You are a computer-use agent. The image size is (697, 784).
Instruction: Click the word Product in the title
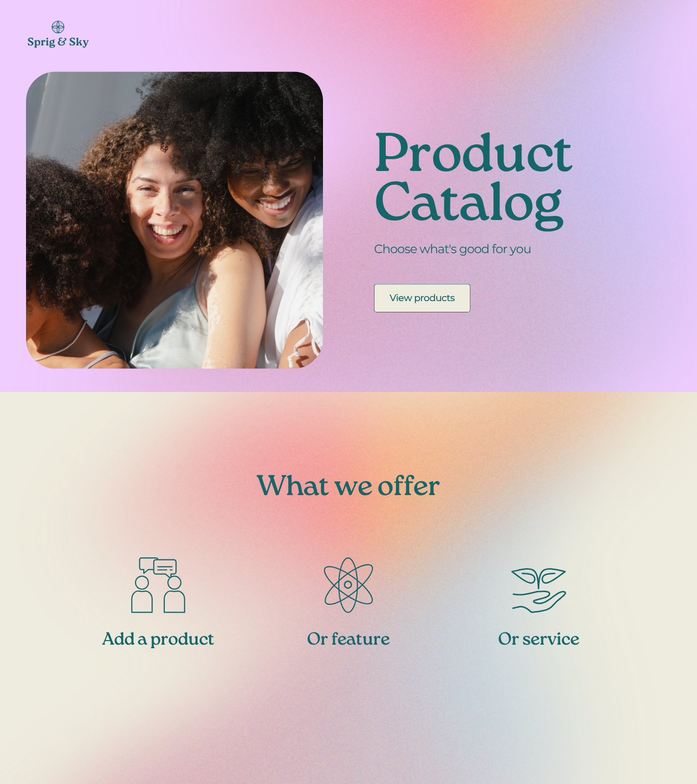[x=474, y=153]
